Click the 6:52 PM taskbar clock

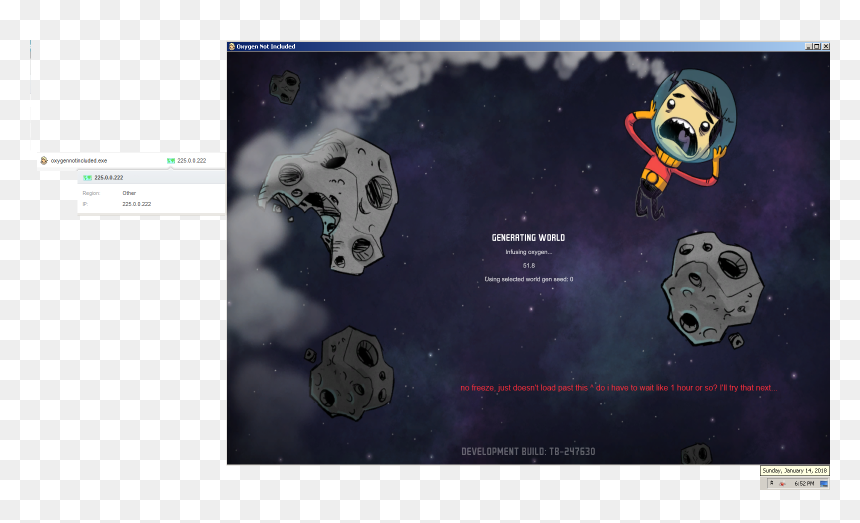click(804, 484)
